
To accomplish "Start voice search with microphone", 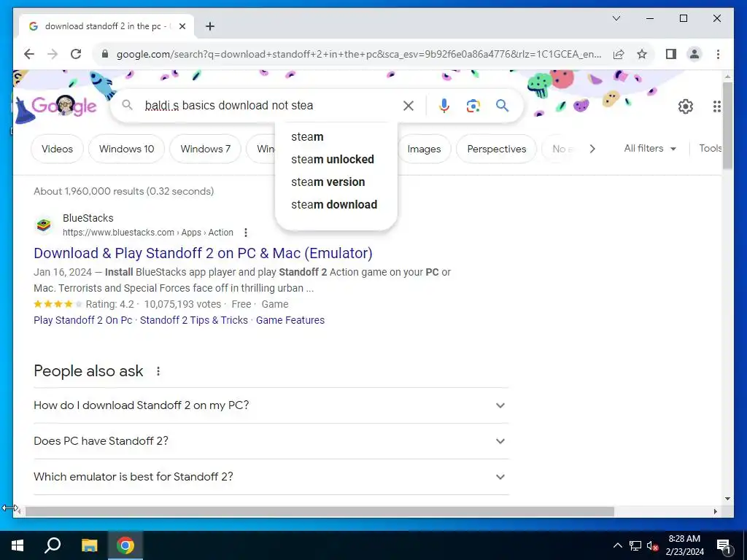I will tap(444, 106).
